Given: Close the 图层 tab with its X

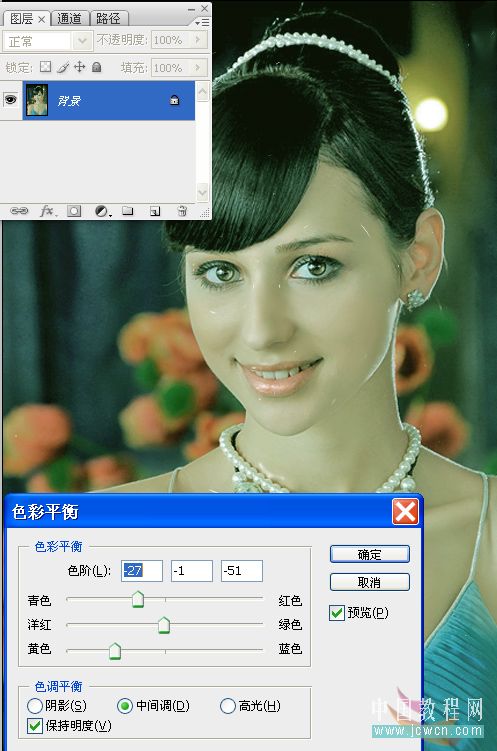Looking at the screenshot, I should (x=42, y=19).
